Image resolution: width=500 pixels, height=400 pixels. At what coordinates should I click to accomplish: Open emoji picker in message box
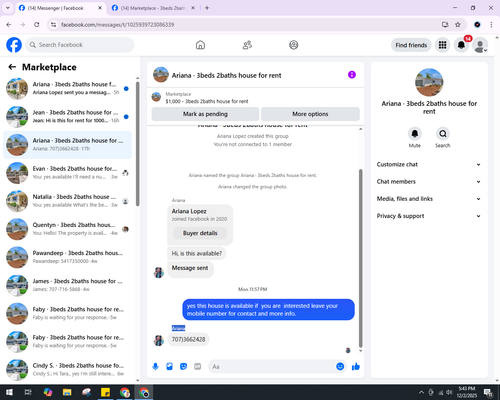(x=340, y=367)
